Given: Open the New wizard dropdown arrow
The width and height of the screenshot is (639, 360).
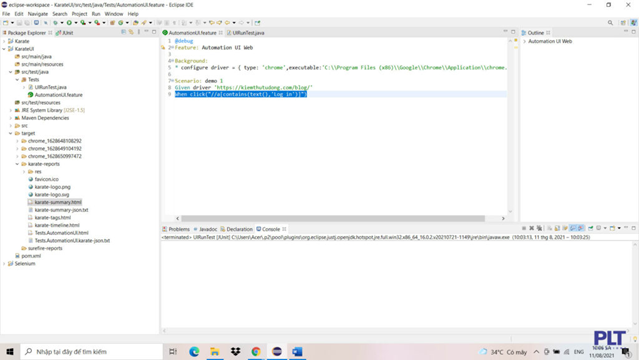Looking at the screenshot, I should coord(12,23).
